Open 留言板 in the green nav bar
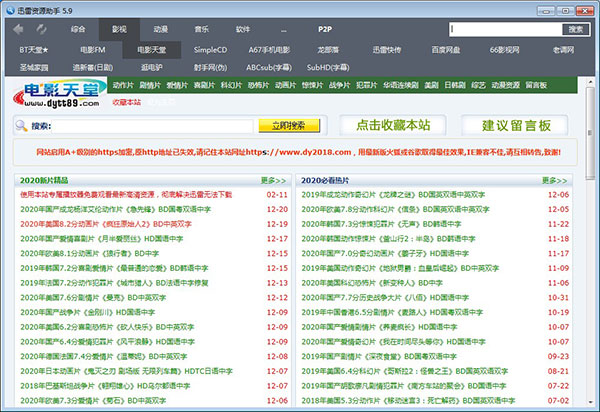Screen dimensions: 600x412 click(x=536, y=85)
